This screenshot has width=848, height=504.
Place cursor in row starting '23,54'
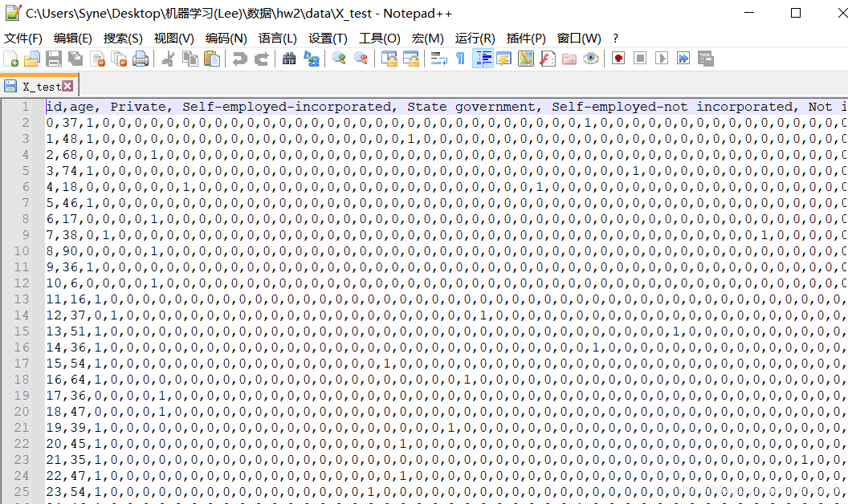(446, 492)
